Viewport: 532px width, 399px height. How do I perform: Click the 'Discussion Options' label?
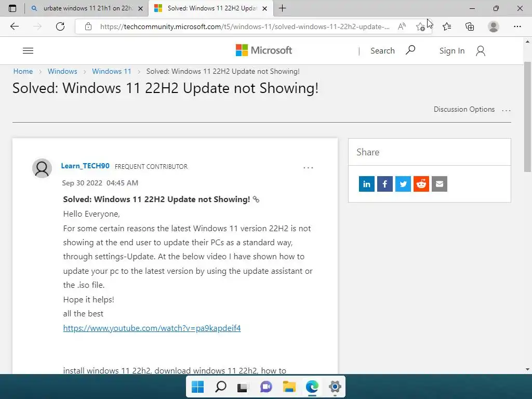point(464,109)
